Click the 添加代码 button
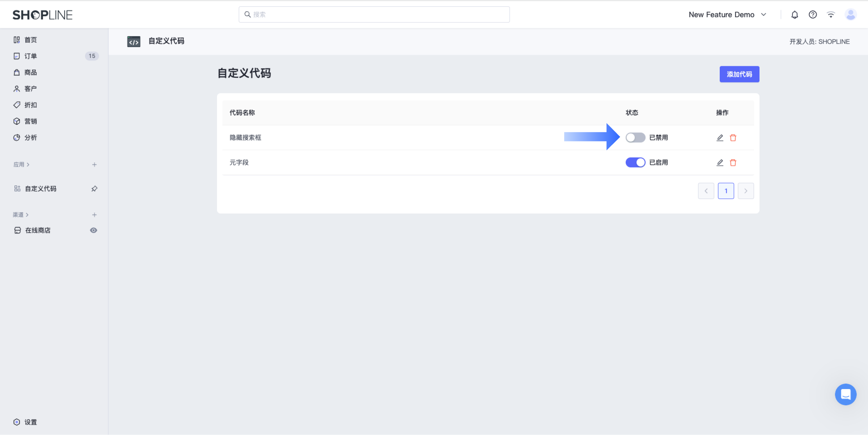868x435 pixels. [x=739, y=74]
